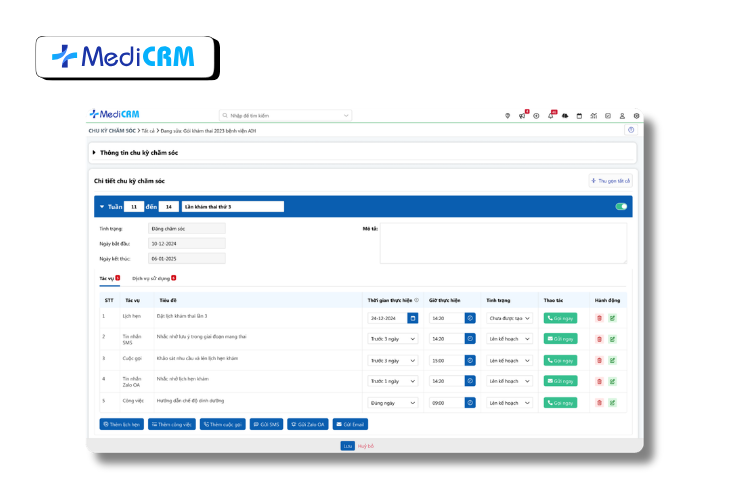Viewport: 750px width, 500px height.
Task: Delete the Lịch hẹn task row
Action: point(599,318)
